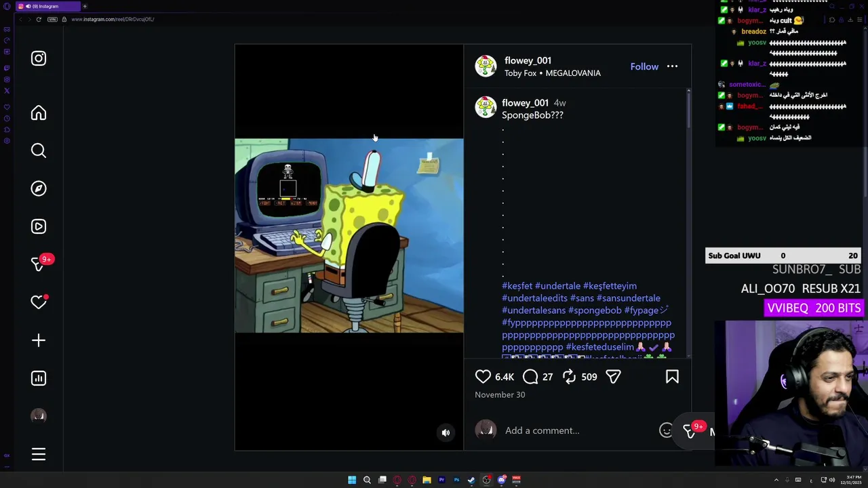Open Instagram home via logo icon
The height and width of the screenshot is (488, 868).
click(x=39, y=58)
